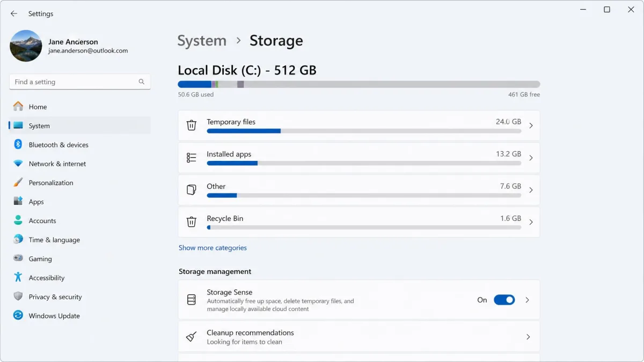Open Installed apps chevron arrow
Screen dimensions: 644x362
coord(531,158)
